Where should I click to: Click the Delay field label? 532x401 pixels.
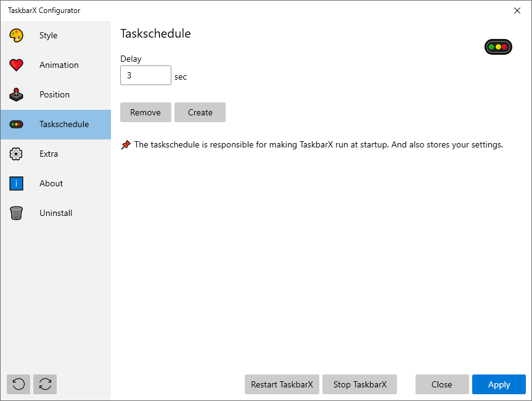tap(131, 59)
